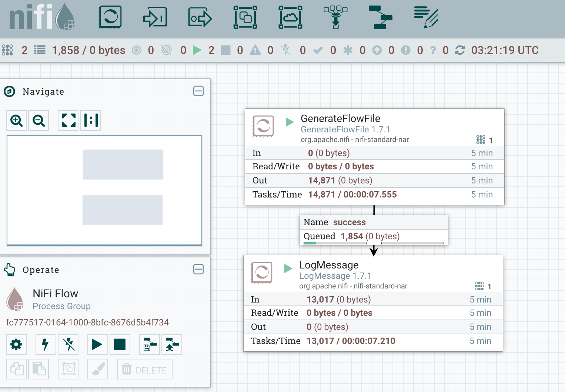565x392 pixels.
Task: Click the up-to-date versioned checkmark icon
Action: click(318, 50)
